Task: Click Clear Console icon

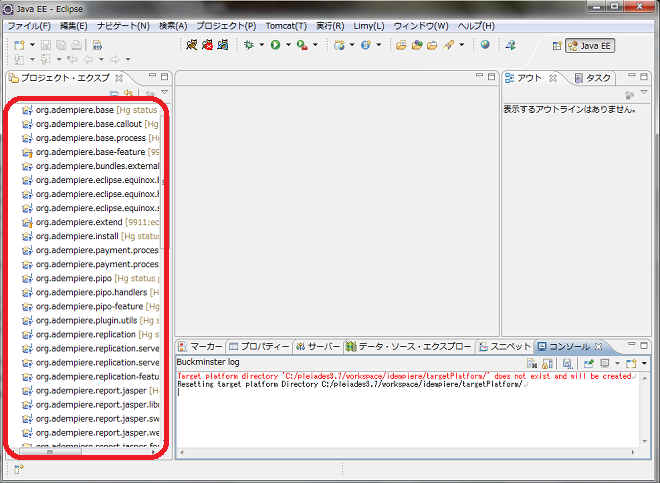Action: point(532,363)
